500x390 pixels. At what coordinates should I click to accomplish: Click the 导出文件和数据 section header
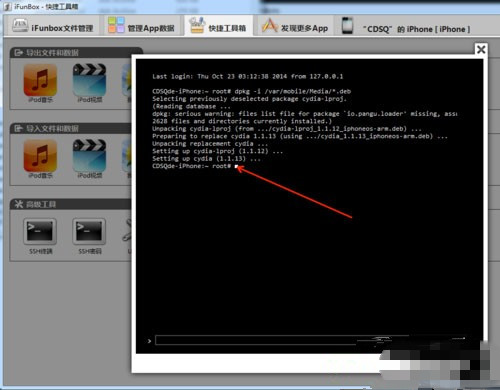coord(76,53)
